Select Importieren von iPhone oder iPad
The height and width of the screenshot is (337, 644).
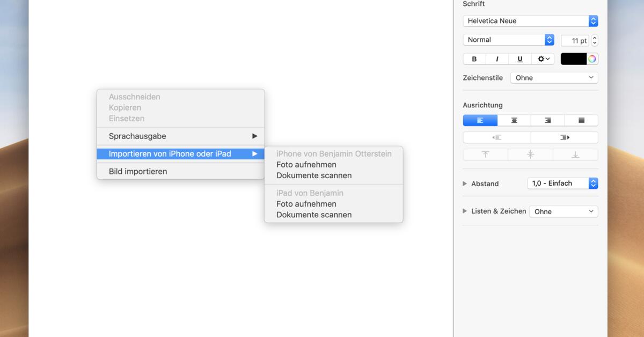coord(181,154)
